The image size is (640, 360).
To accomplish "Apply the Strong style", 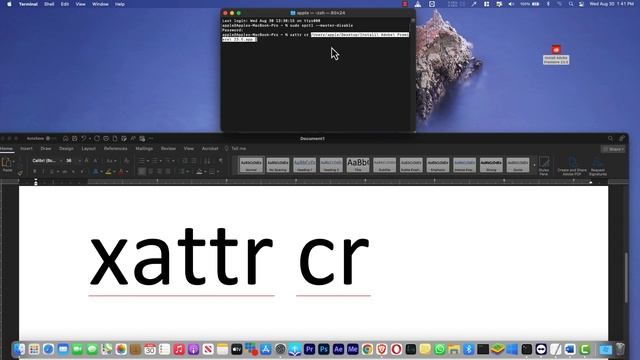I will point(491,165).
